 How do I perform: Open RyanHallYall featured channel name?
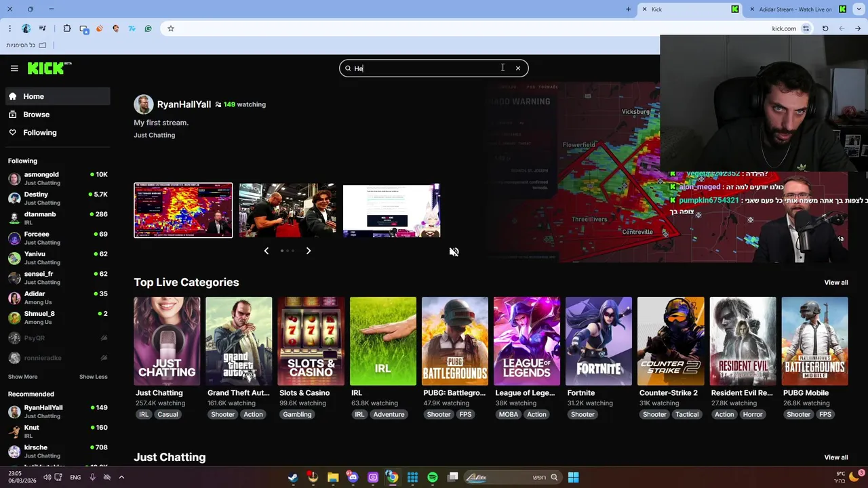click(x=184, y=104)
